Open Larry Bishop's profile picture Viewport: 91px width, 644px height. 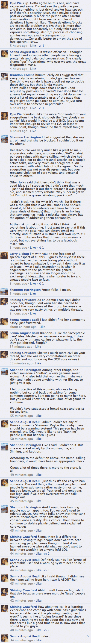5,256
